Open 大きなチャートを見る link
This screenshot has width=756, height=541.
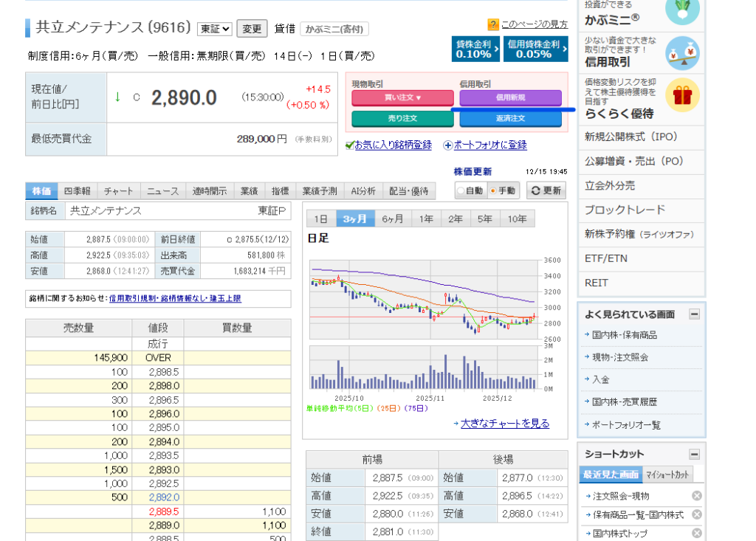(504, 424)
